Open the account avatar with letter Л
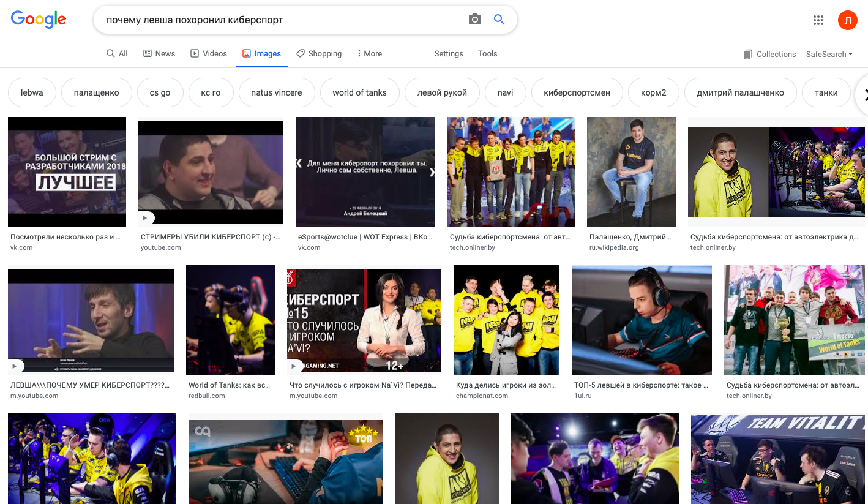The height and width of the screenshot is (504, 868). coord(848,20)
